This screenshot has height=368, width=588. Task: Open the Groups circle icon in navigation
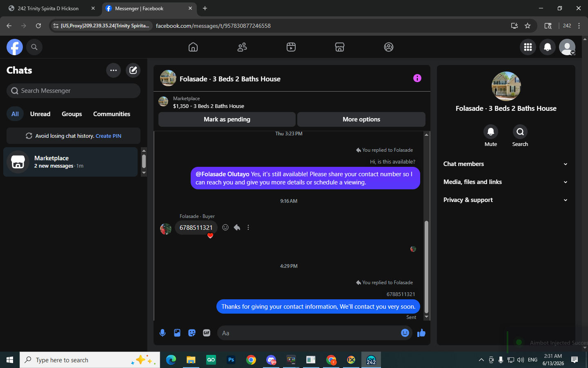(389, 47)
